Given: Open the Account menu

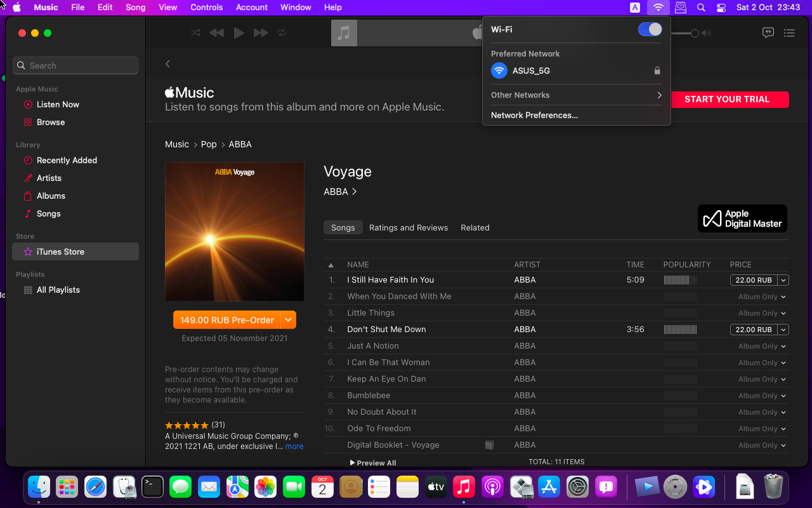Looking at the screenshot, I should (252, 8).
